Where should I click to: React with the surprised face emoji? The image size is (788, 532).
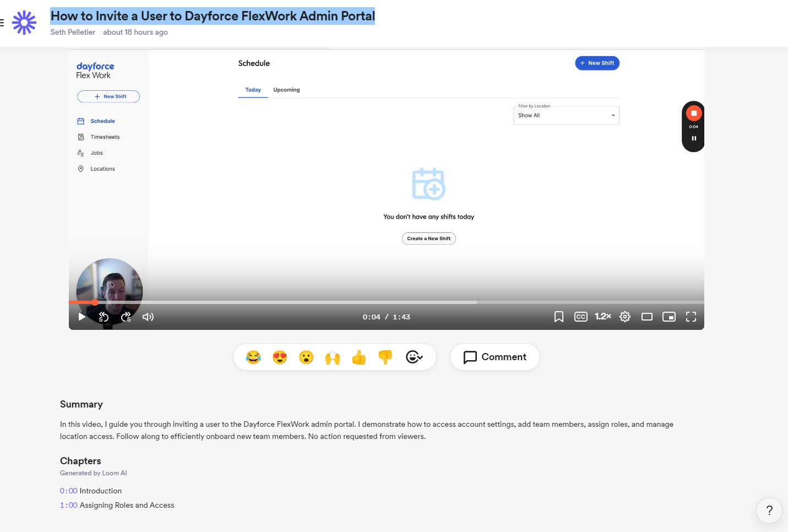(x=306, y=357)
